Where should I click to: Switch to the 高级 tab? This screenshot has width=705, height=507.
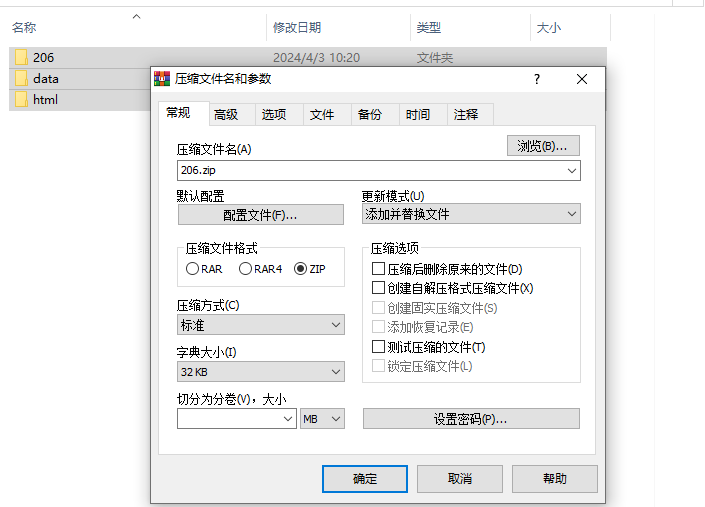(x=226, y=115)
